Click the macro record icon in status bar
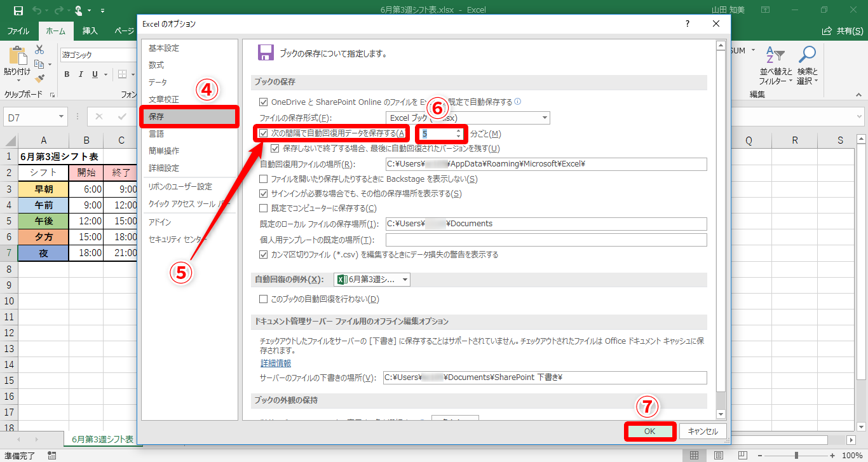This screenshot has width=868, height=462. [52, 456]
